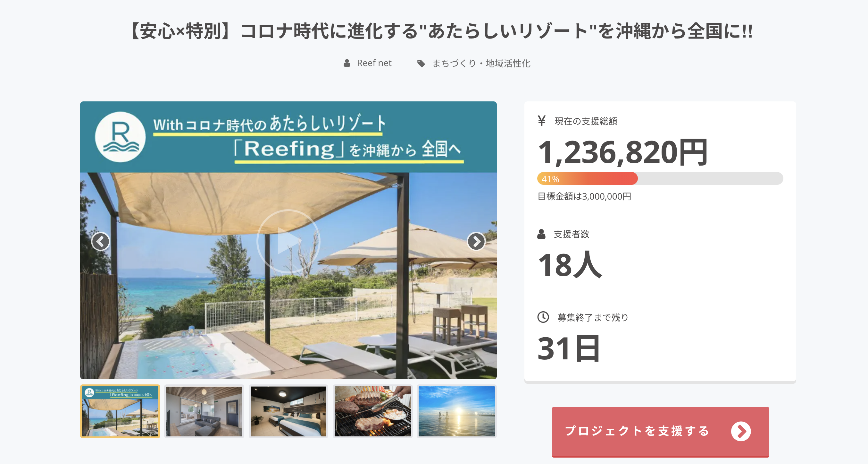Open まちづくり・地域活性化 category tag
868x464 pixels.
(x=481, y=64)
